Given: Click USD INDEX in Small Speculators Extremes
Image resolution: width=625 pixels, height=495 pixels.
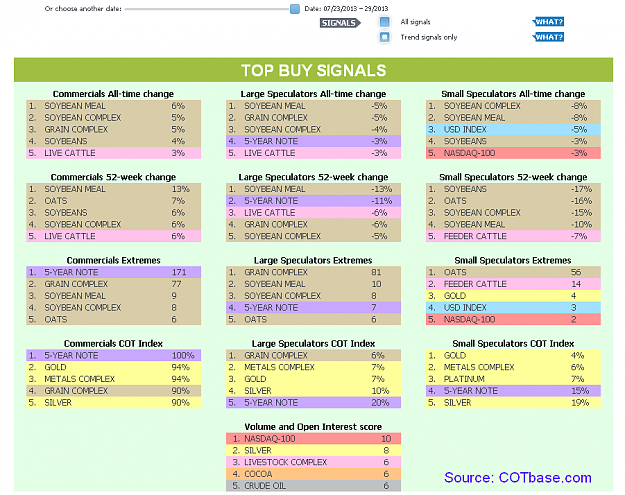Looking at the screenshot, I should pos(513,308).
